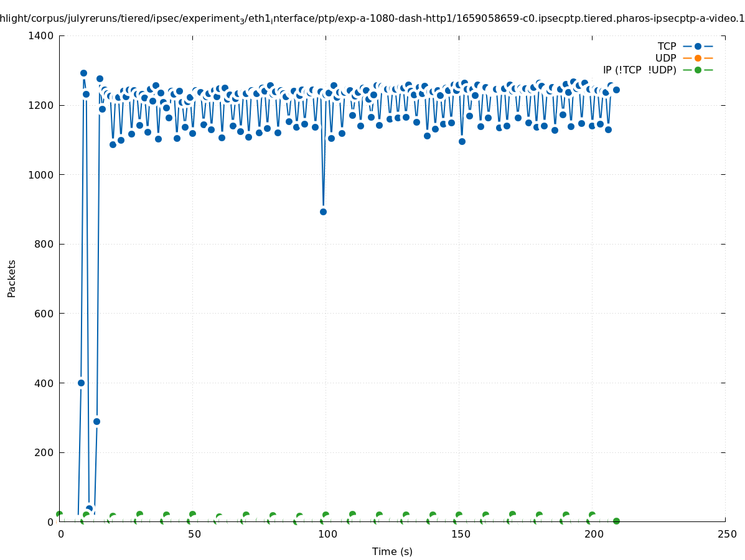Click the 250 tick label on the x-axis
The height and width of the screenshot is (560, 745).
(x=726, y=534)
